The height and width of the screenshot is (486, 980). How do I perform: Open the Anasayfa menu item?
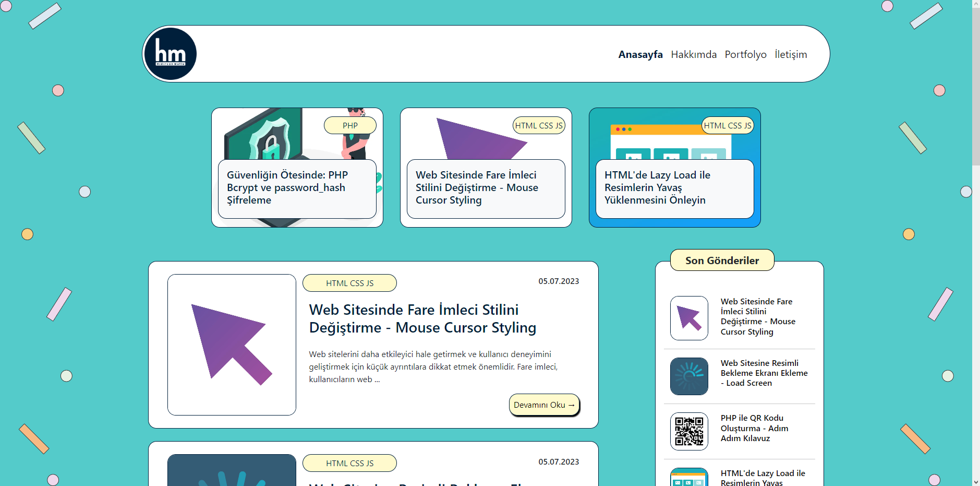640,54
